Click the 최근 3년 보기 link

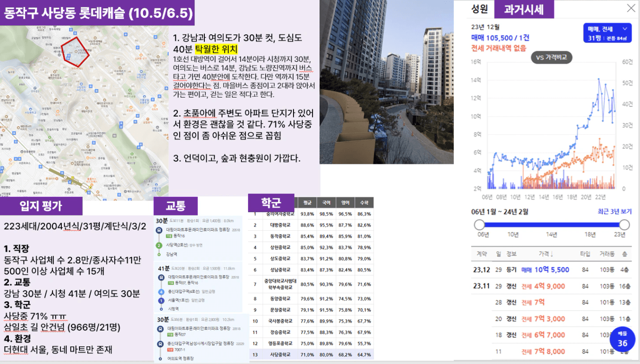pos(614,212)
